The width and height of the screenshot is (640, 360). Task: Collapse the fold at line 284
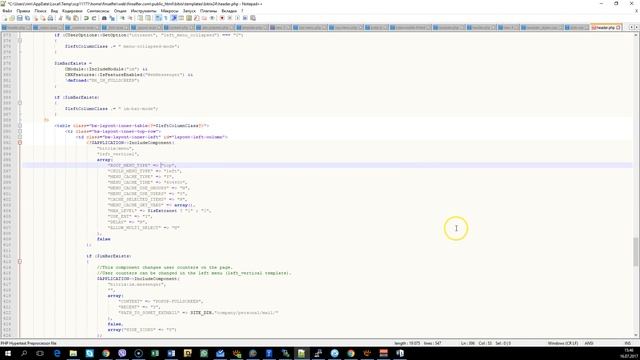pos(20,103)
